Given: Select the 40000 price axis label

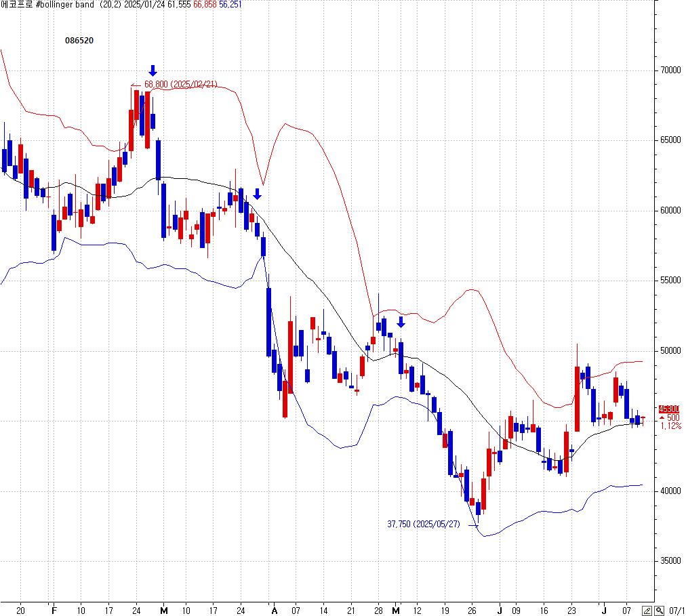Looking at the screenshot, I should click(x=670, y=491).
